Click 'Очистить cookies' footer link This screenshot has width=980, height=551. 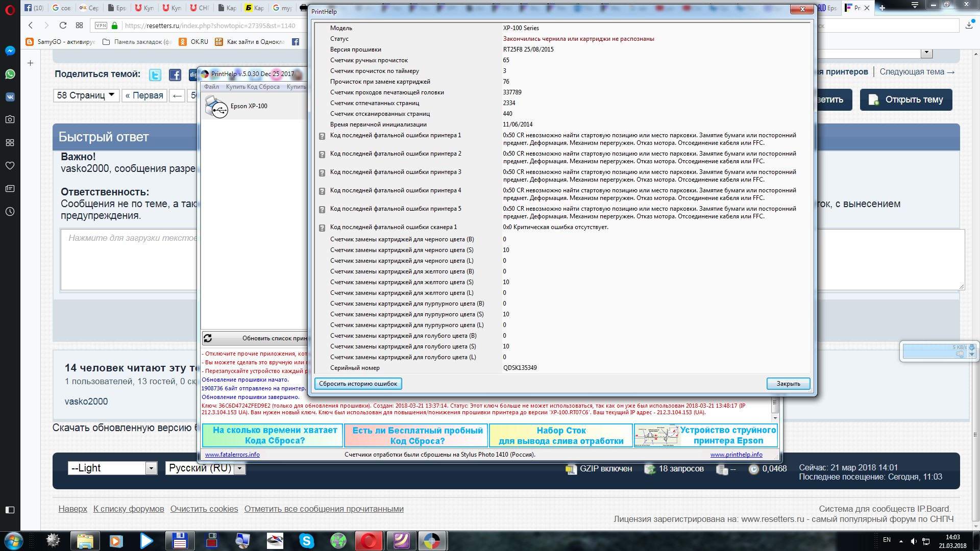coord(204,509)
